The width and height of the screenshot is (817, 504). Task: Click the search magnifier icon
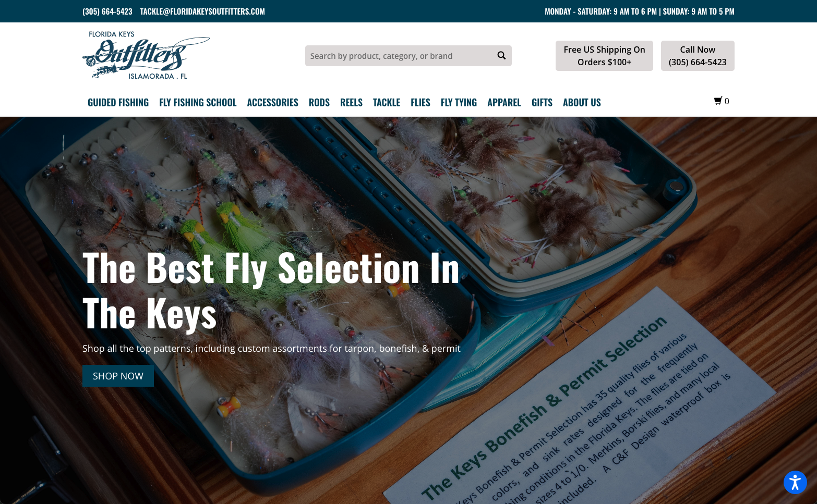click(x=501, y=55)
